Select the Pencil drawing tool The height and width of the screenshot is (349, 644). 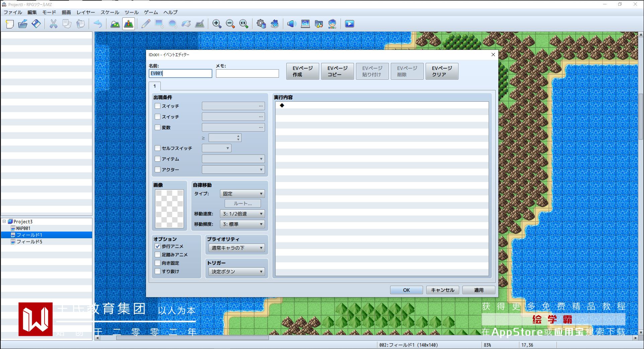[x=146, y=24]
